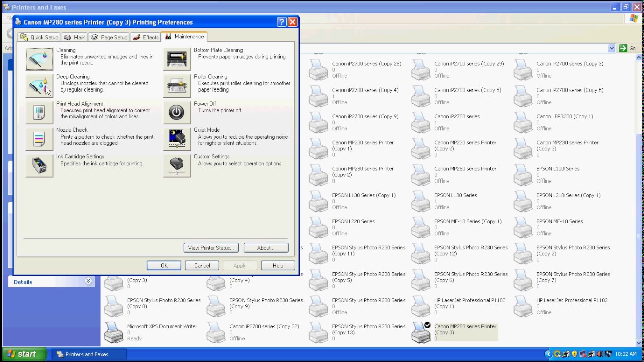Click the Help button
Screen dimensions: 644x362
point(278,266)
